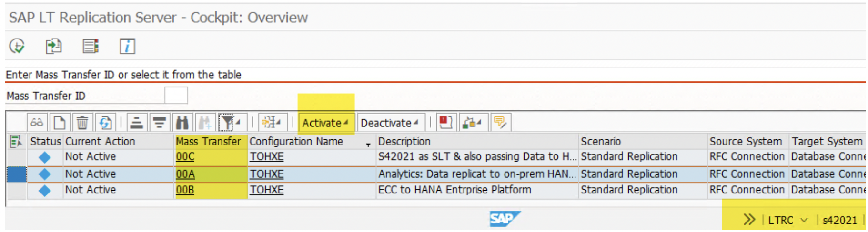
Task: Expand status bar double chevron
Action: pyautogui.click(x=749, y=220)
